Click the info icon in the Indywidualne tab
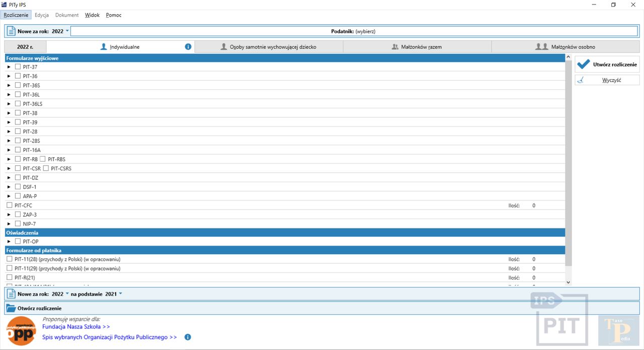The image size is (644, 350). [188, 47]
